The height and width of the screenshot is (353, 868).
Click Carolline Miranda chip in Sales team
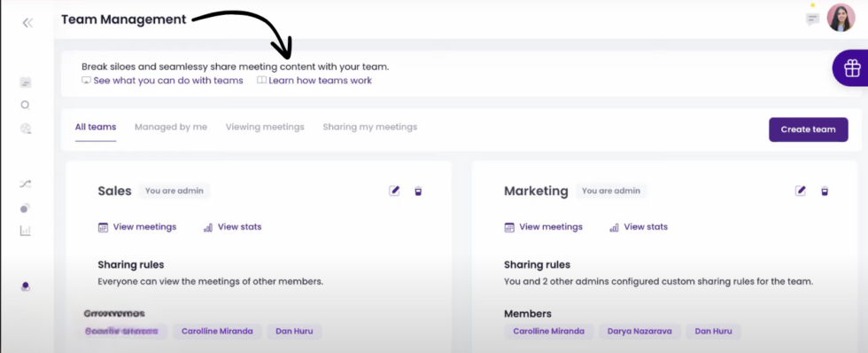tap(217, 332)
